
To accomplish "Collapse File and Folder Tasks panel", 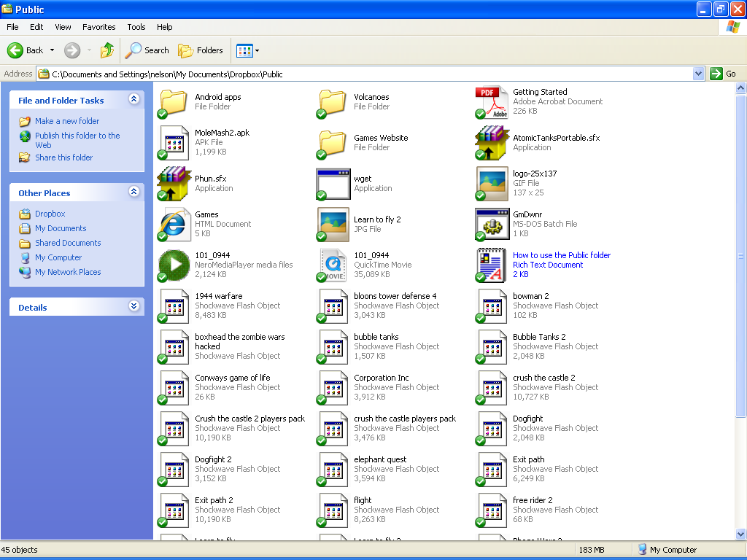I will coord(134,99).
